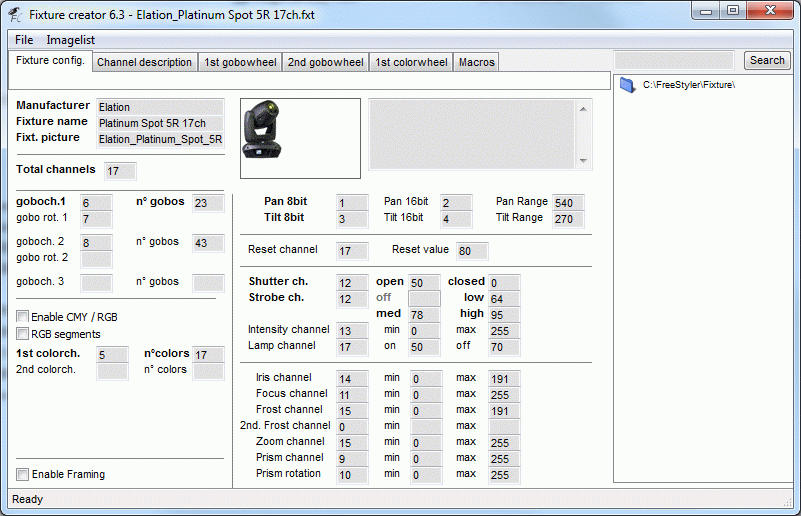Go to the Macros tab
Image resolution: width=801 pixels, height=516 pixels.
(477, 62)
